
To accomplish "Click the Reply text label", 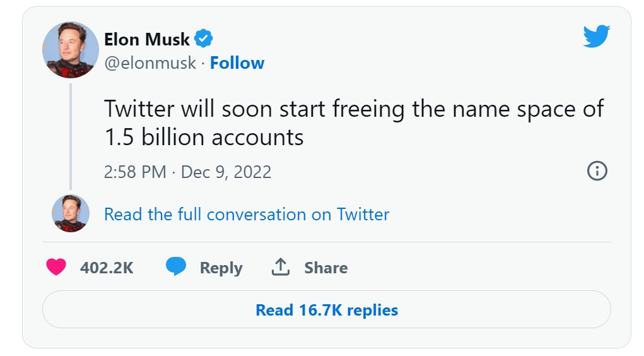I will (x=221, y=268).
